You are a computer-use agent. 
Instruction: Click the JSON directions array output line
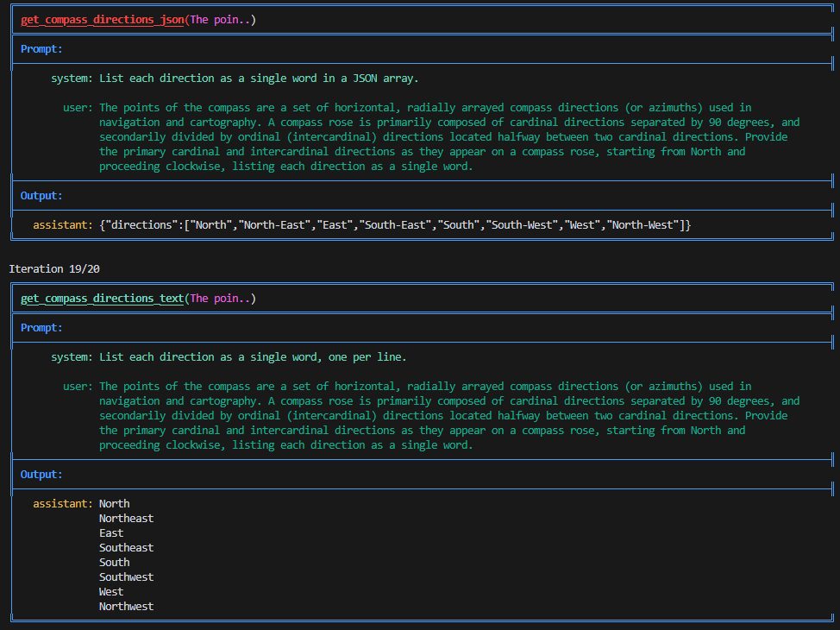pyautogui.click(x=395, y=225)
